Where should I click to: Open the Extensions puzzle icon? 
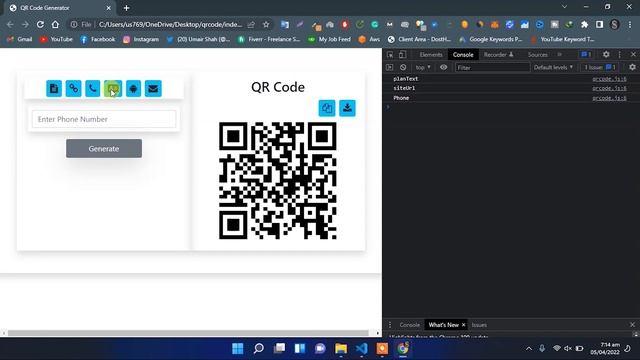click(584, 24)
